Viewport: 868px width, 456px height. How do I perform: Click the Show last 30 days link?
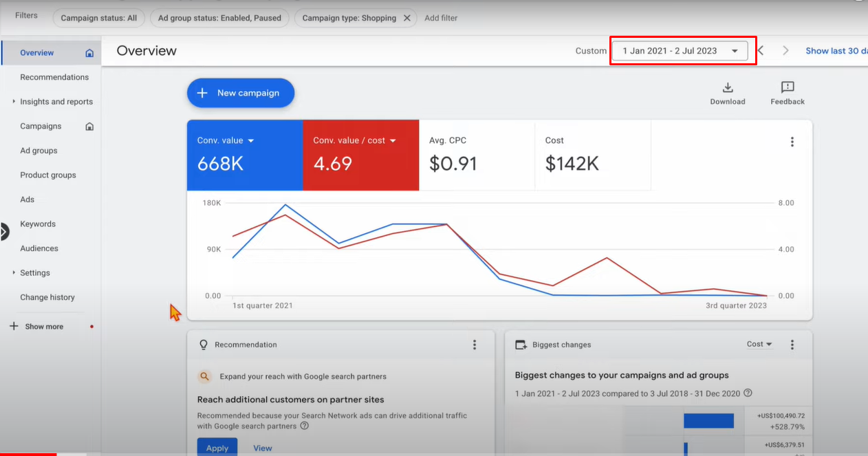click(836, 51)
